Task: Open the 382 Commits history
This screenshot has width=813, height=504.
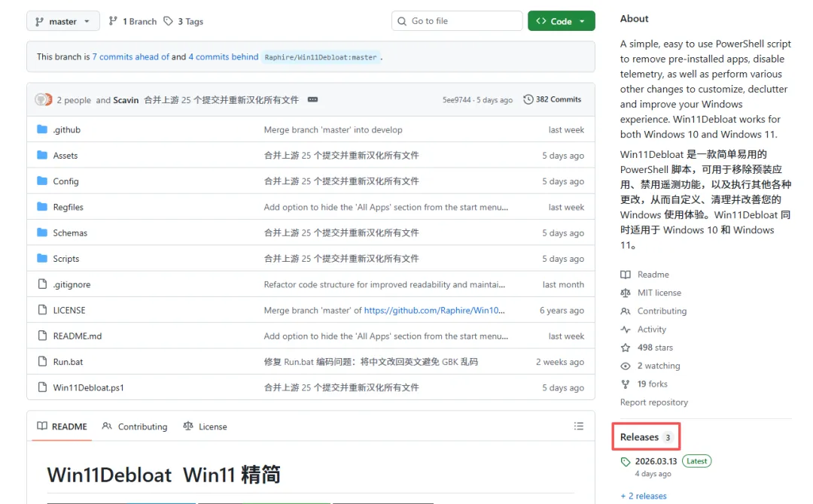Action: click(x=553, y=99)
